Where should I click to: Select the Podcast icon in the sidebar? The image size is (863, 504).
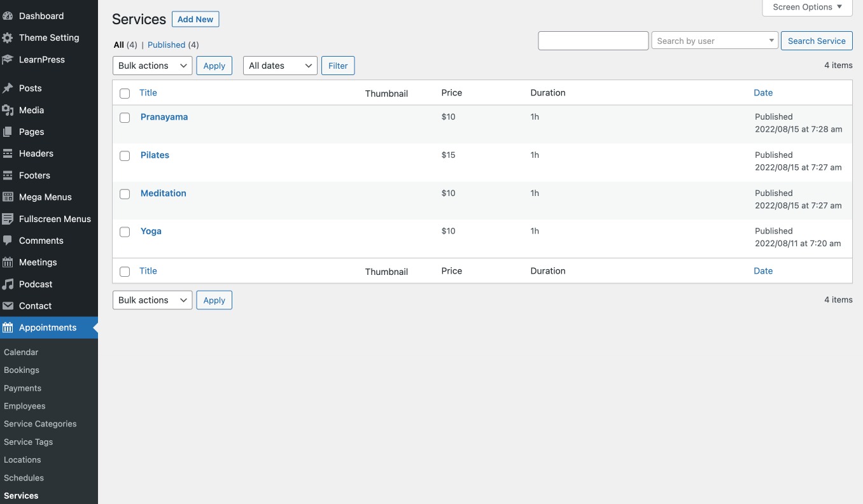(9, 284)
